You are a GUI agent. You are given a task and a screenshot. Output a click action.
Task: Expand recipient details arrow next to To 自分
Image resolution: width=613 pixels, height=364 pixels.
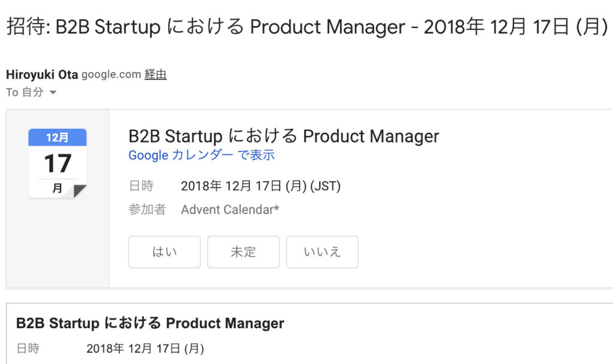click(53, 93)
